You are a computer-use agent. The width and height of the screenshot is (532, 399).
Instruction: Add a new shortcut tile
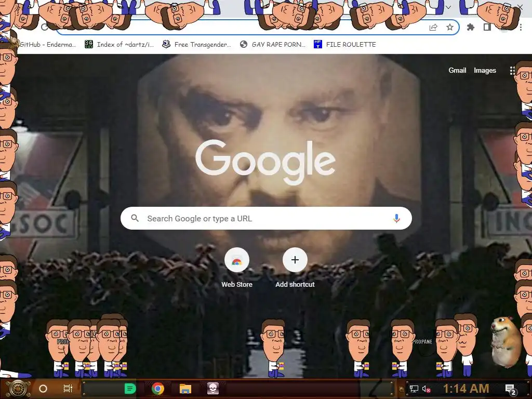295,268
